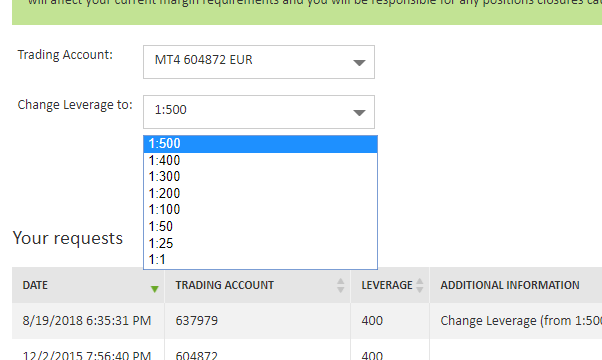
Task: Select the 1:400 leverage option
Action: (x=260, y=160)
